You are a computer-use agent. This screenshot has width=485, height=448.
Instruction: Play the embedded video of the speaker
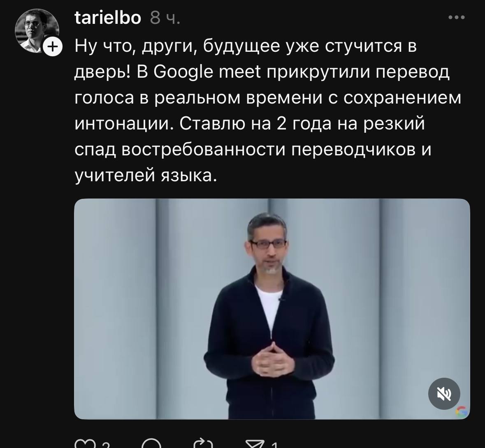[x=272, y=309]
